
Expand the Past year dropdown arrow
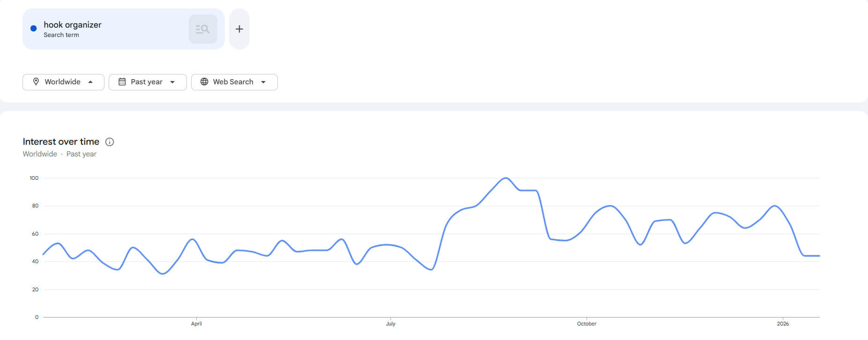pyautogui.click(x=172, y=82)
